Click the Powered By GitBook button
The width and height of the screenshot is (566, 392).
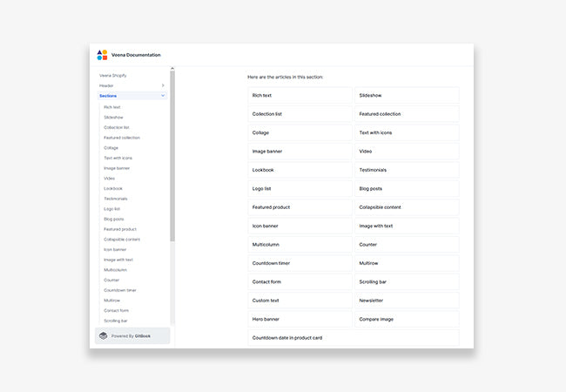[x=132, y=335]
